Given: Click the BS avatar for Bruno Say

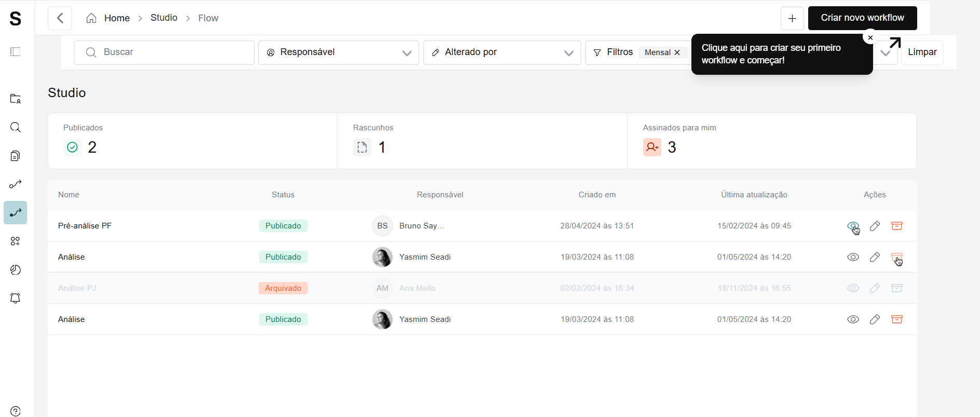Looking at the screenshot, I should (383, 226).
